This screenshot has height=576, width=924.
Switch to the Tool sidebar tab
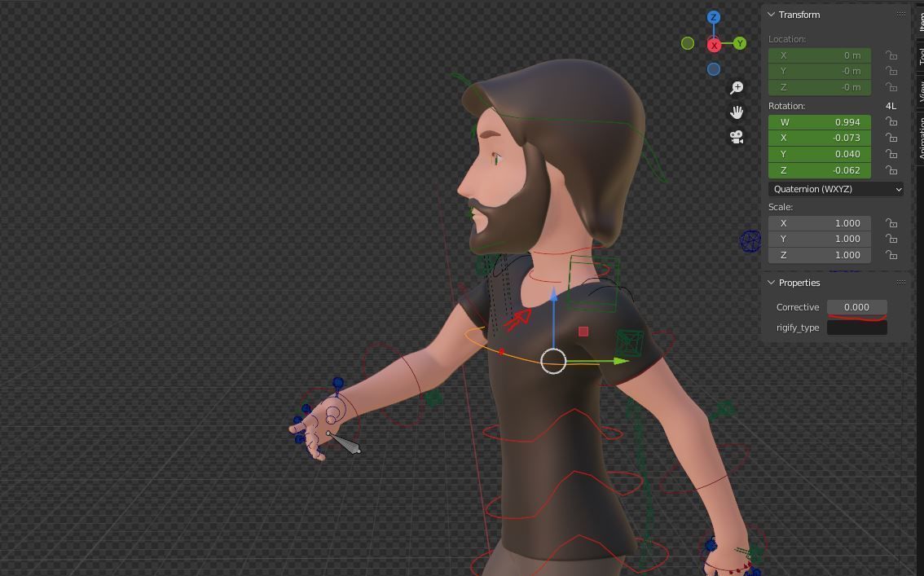(921, 56)
